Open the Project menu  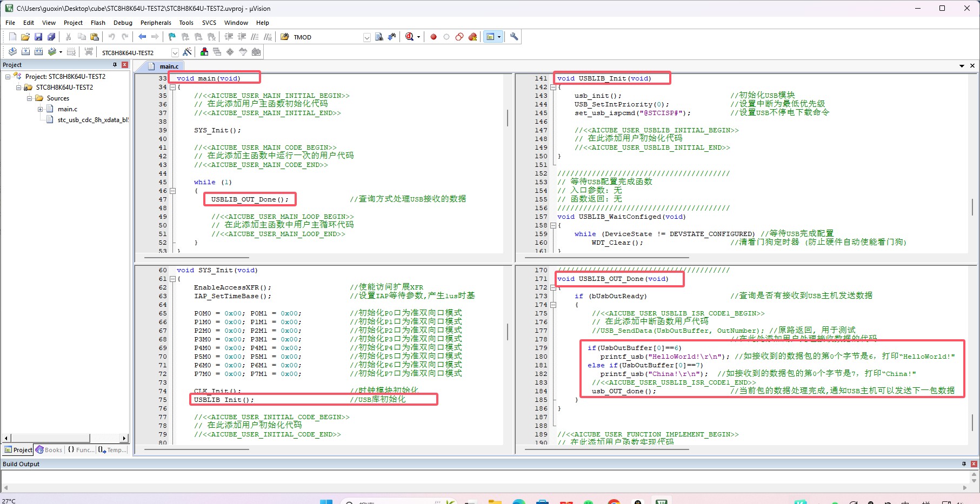pyautogui.click(x=73, y=23)
